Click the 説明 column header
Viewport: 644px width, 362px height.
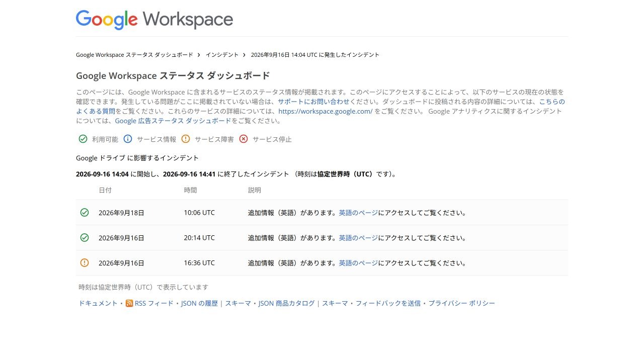[x=255, y=190]
